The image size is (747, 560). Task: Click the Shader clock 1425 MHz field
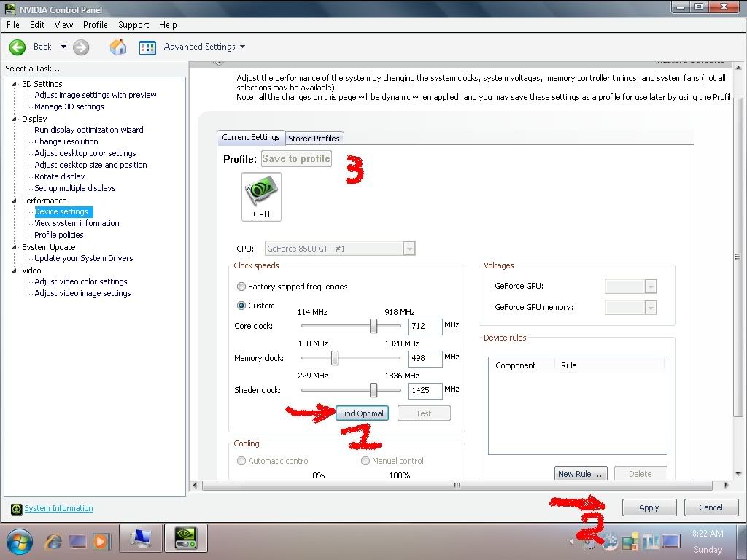(425, 391)
